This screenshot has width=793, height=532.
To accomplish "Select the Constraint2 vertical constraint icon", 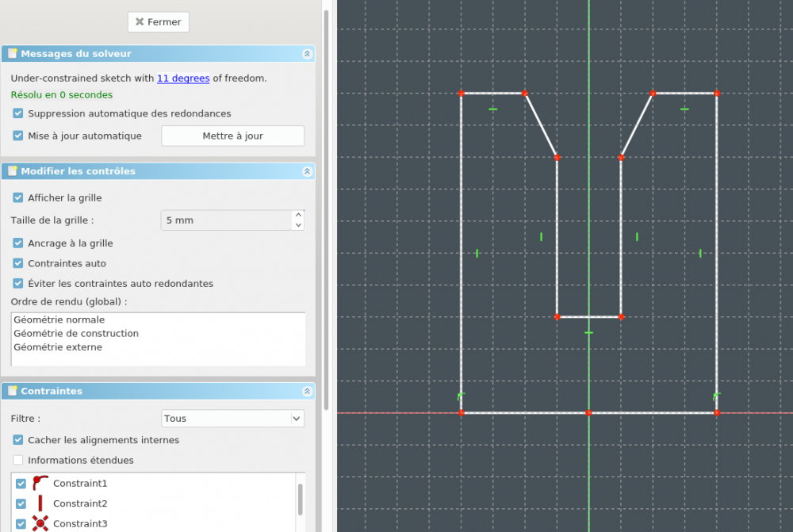I will [x=40, y=503].
